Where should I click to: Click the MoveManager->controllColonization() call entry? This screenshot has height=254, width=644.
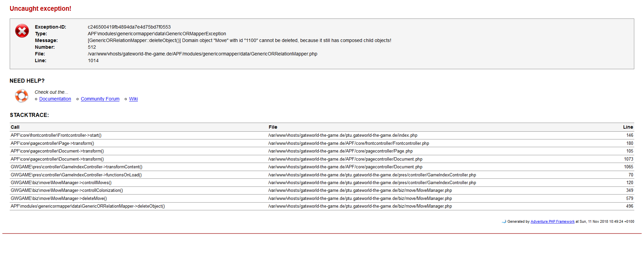pyautogui.click(x=67, y=190)
